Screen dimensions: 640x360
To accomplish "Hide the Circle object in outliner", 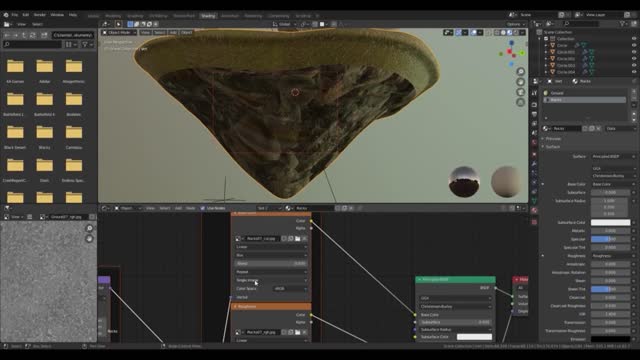I will click(634, 45).
